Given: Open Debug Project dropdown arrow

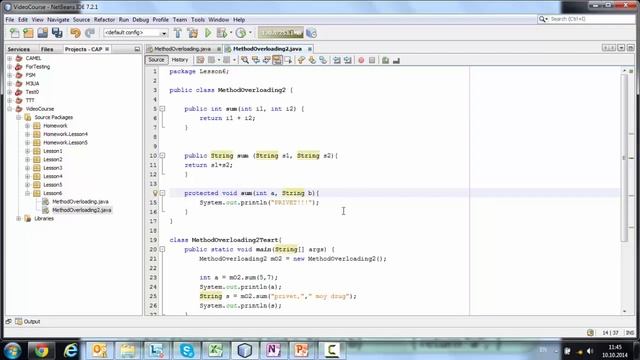Looking at the screenshot, I should [231, 33].
